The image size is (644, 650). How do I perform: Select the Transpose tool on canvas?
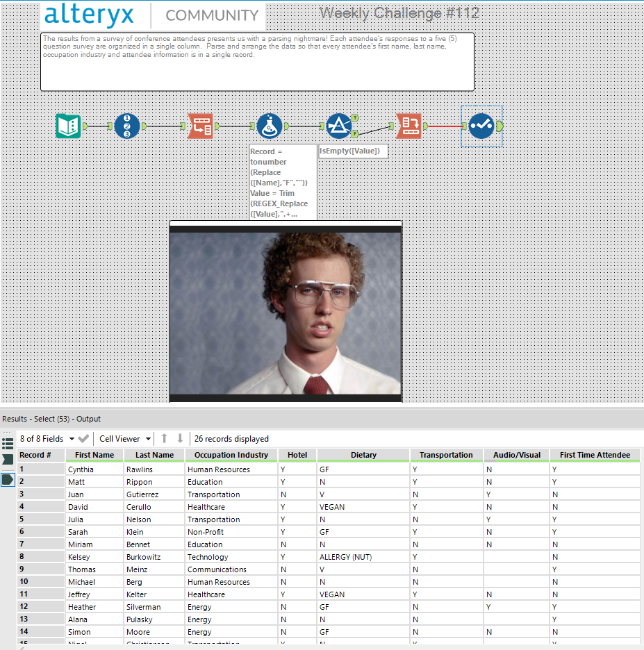(201, 126)
